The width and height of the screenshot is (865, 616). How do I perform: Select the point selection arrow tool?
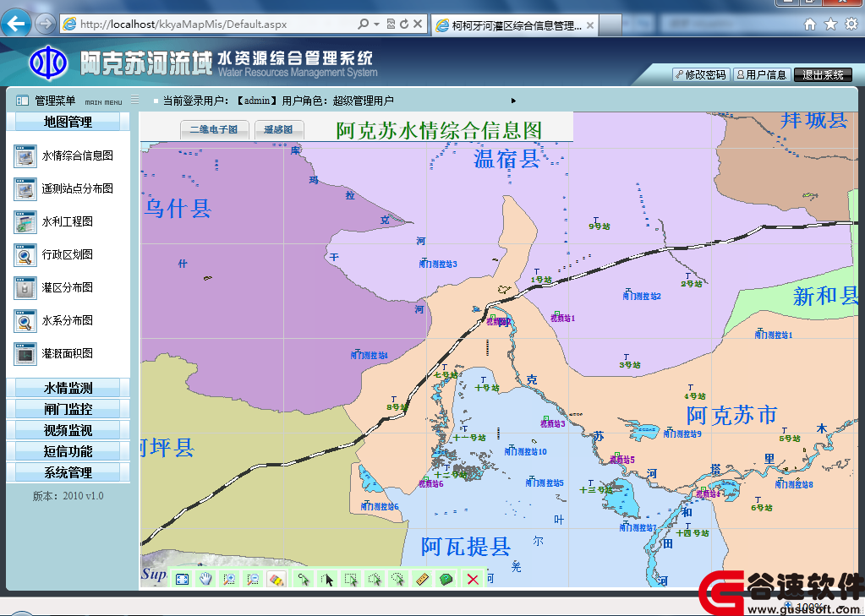click(x=304, y=579)
